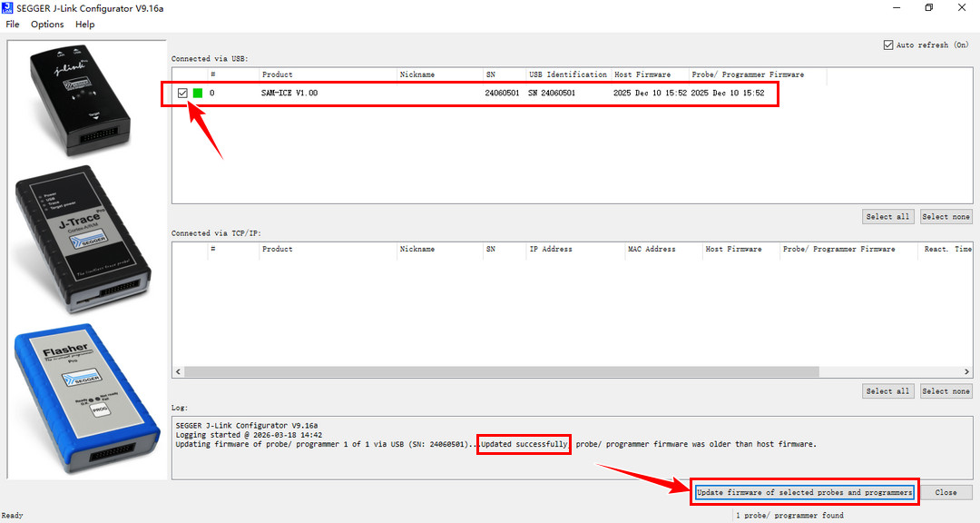The height and width of the screenshot is (523, 980).
Task: Click the Updated successfully log text
Action: 524,444
